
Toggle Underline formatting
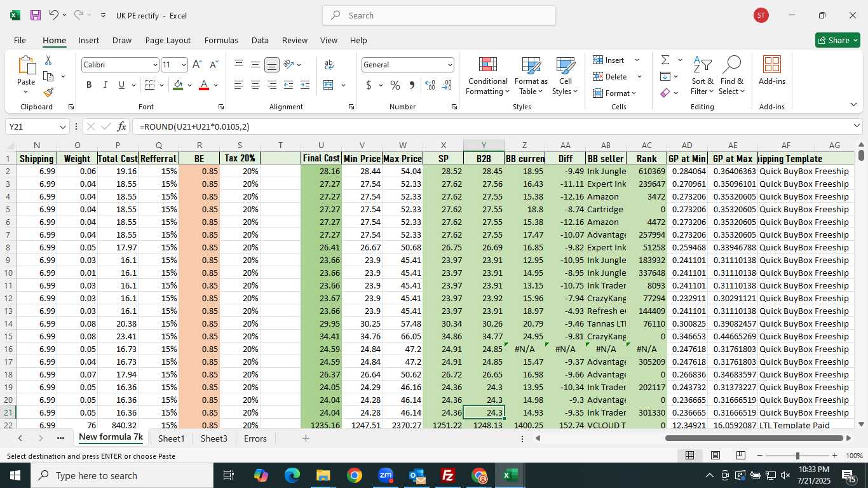121,85
